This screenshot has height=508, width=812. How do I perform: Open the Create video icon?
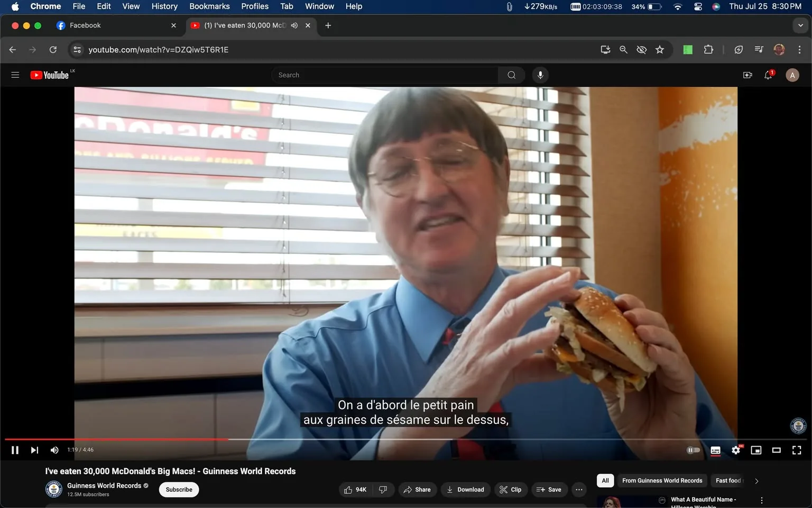[x=747, y=75]
